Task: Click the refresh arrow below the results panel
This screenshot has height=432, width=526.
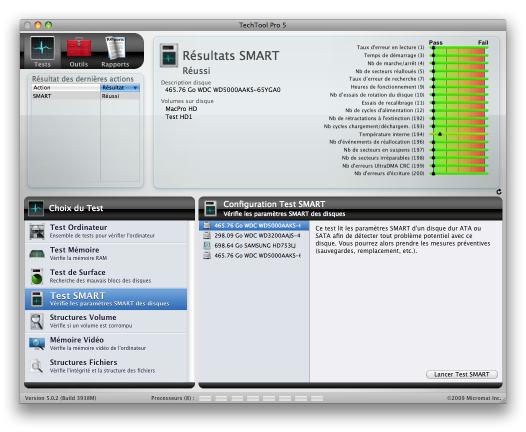Action: pos(499,192)
